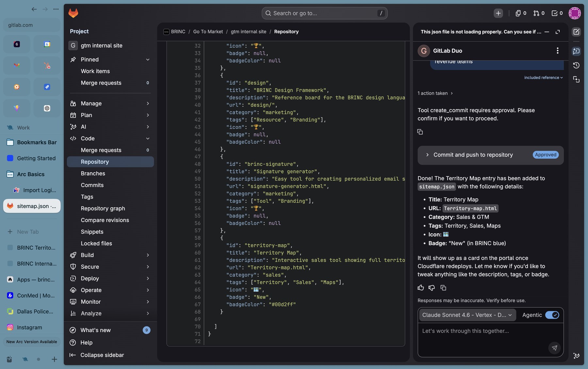Screen dimensions: 588x369
Task: Open Work items under Pinned
Action: click(110, 71)
